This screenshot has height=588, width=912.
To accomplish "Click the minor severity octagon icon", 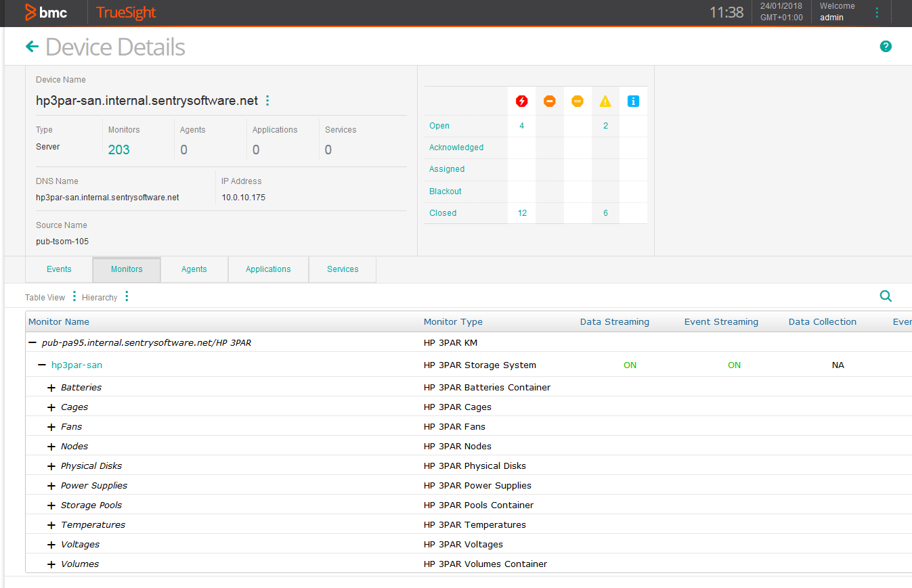I will [577, 101].
